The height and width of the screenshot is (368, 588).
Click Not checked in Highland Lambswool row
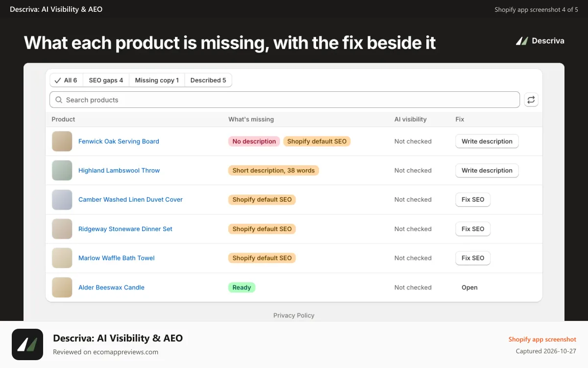[413, 170]
